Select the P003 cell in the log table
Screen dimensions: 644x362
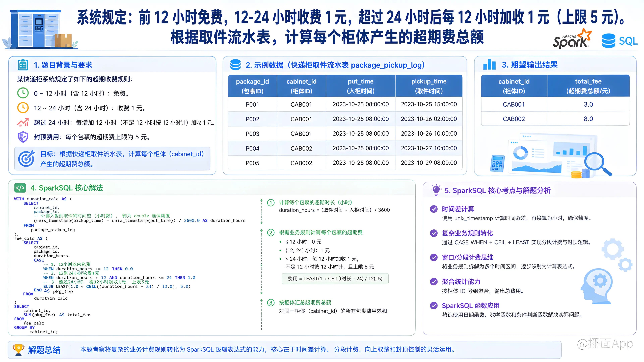click(x=252, y=134)
